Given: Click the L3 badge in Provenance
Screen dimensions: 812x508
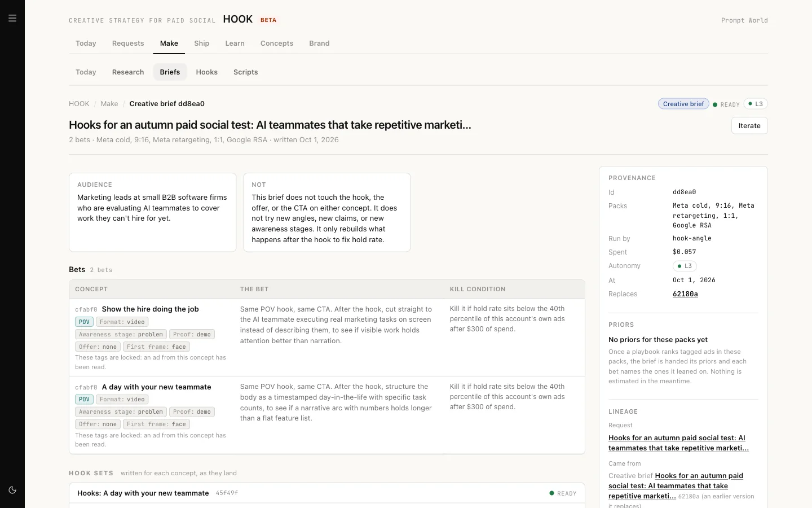Looking at the screenshot, I should point(685,266).
